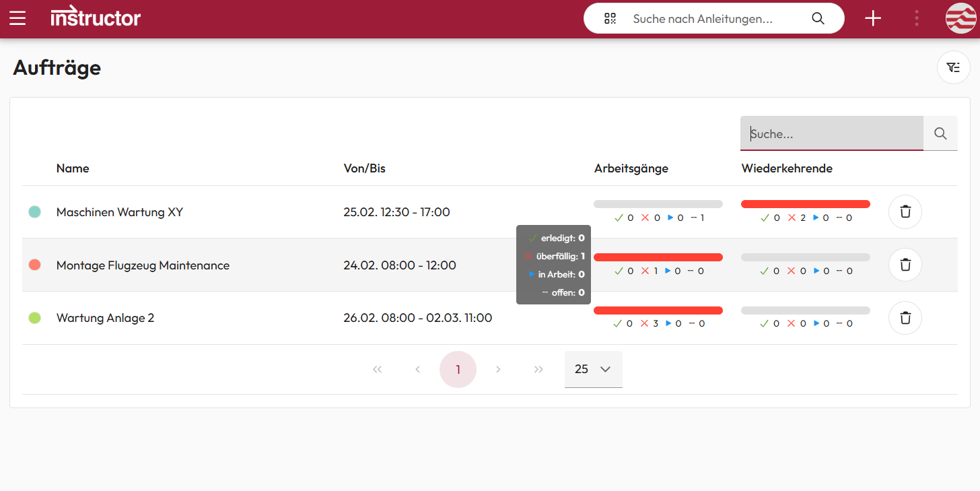The width and height of the screenshot is (980, 491).
Task: Open the filter options button
Action: (x=953, y=67)
